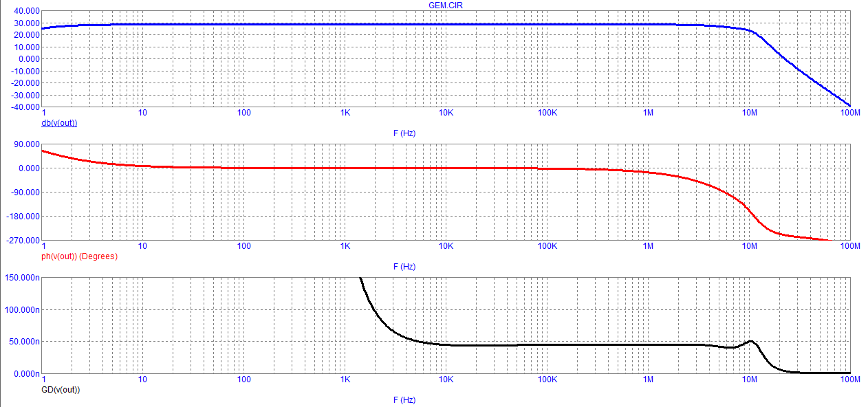Click the 40.000 Y-axis value
This screenshot has width=868, height=407.
[26, 12]
